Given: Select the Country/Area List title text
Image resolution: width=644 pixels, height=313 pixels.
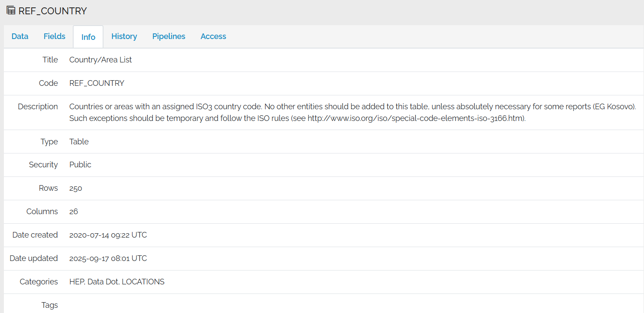Looking at the screenshot, I should pos(100,60).
